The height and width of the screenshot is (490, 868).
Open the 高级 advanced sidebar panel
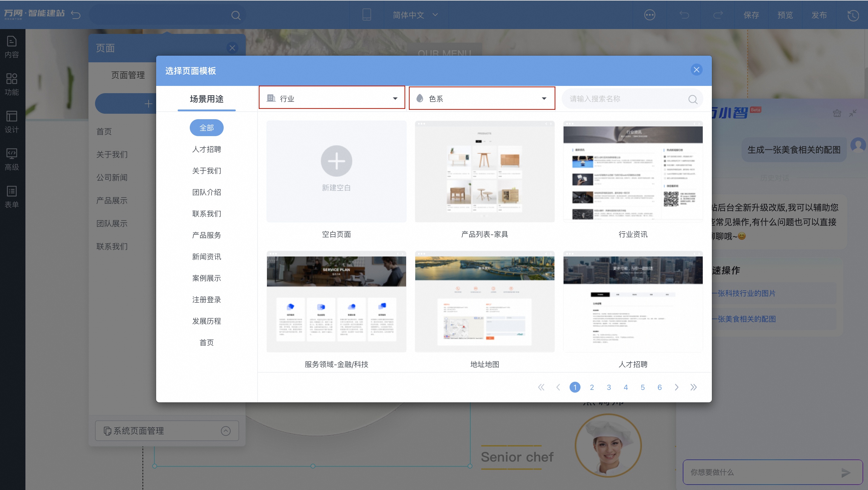click(x=12, y=159)
